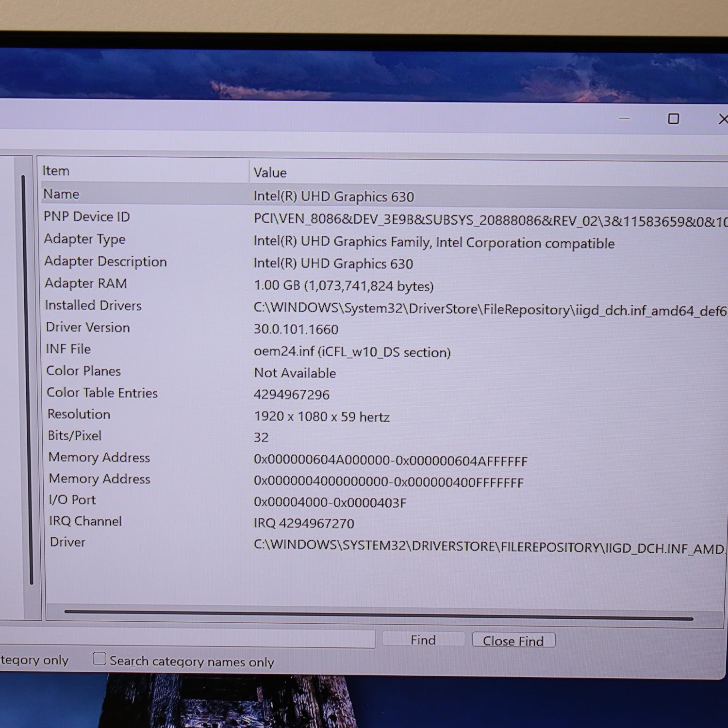Click the Close Find button

click(x=513, y=641)
